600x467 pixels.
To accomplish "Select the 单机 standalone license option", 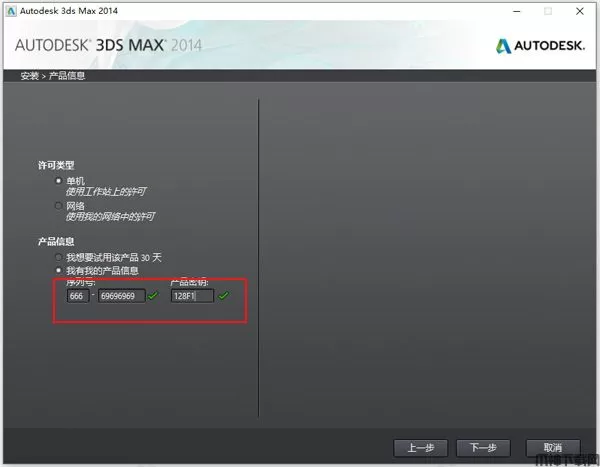I will (x=59, y=181).
